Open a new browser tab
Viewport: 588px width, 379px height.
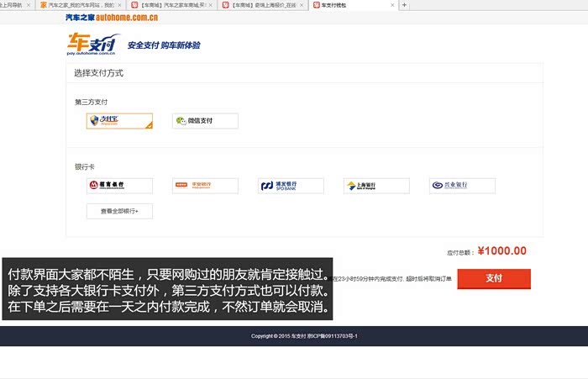pos(404,5)
